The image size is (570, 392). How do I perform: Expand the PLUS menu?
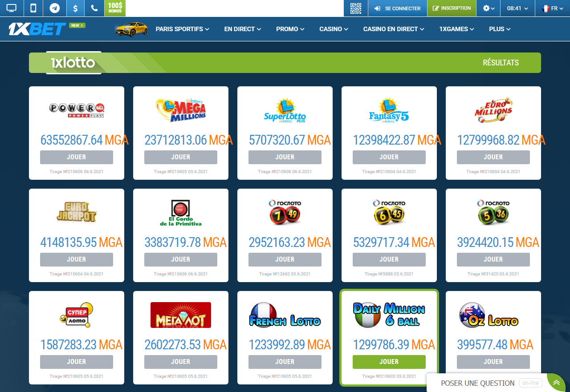(500, 29)
